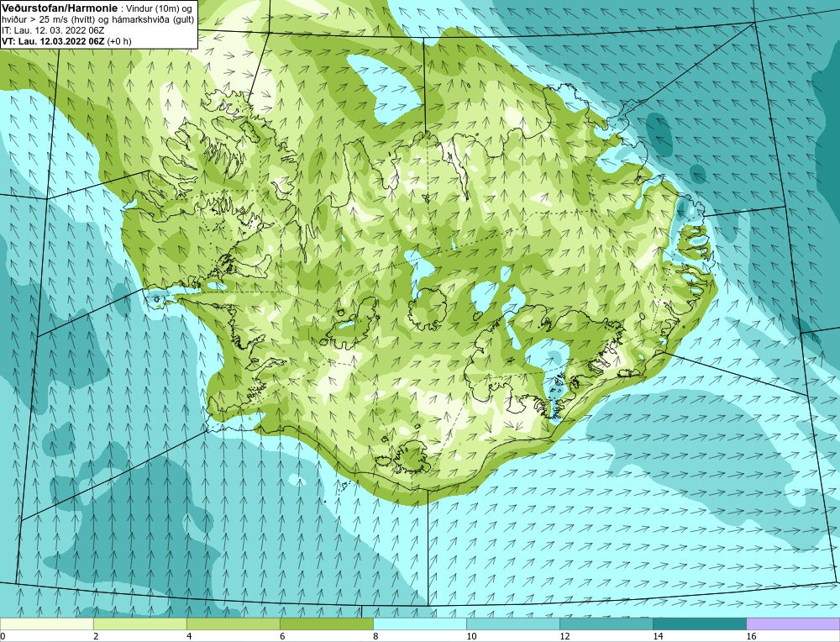
Task: Click the legend tick label '12'
Action: (564, 636)
